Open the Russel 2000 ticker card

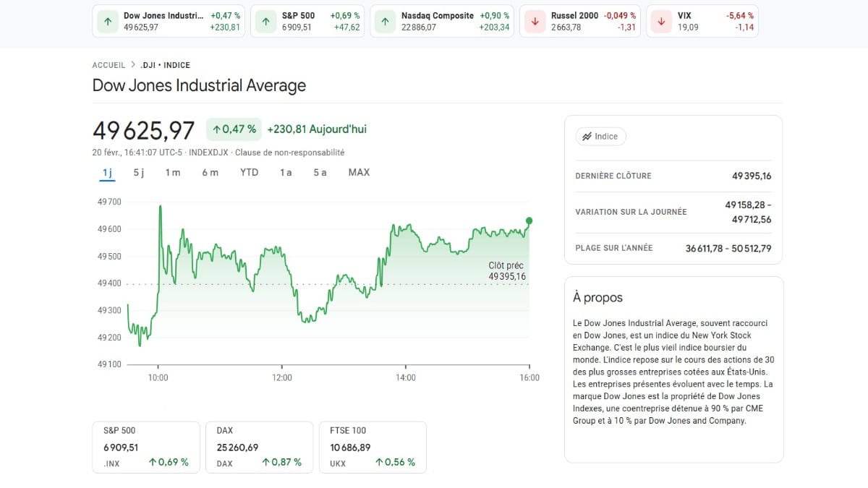(x=580, y=22)
